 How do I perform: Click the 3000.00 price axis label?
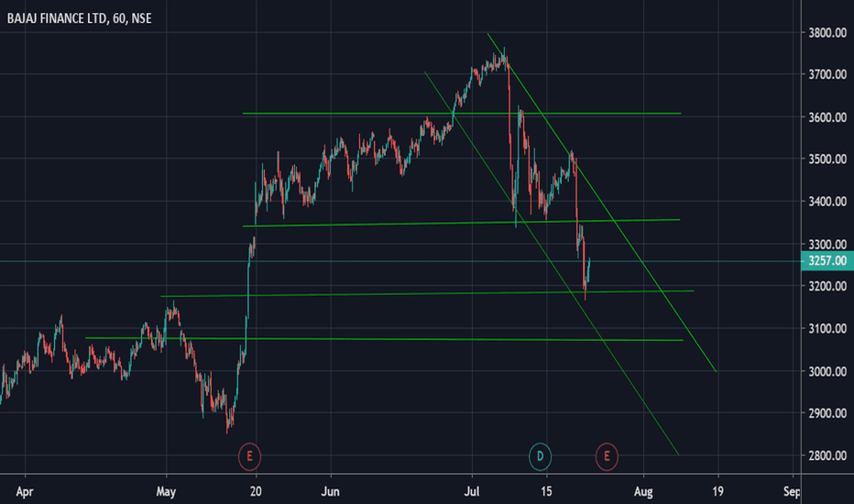827,371
